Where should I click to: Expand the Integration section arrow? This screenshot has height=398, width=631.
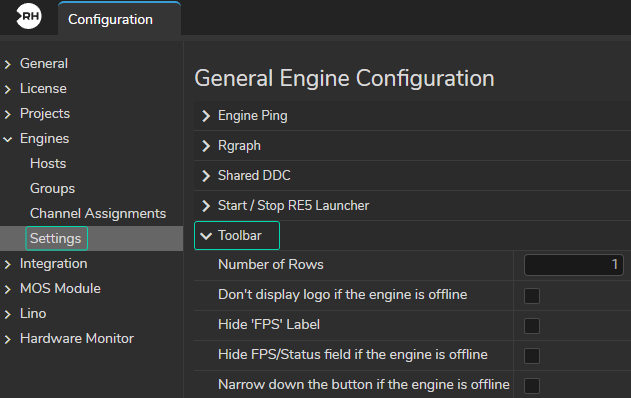tap(8, 264)
